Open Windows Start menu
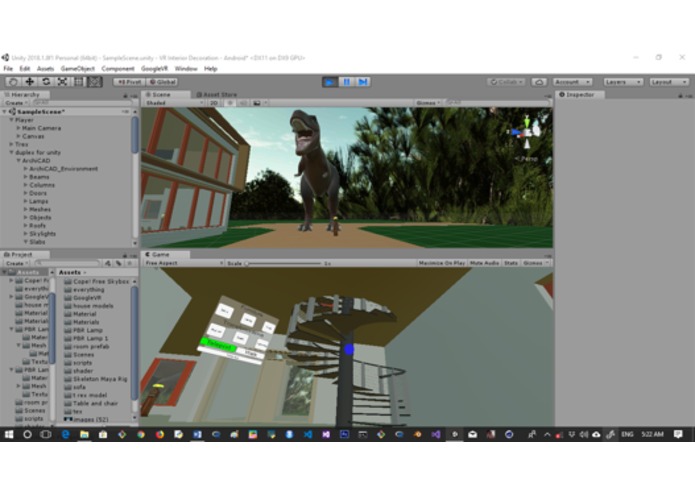This screenshot has height=494, width=695. pyautogui.click(x=8, y=435)
